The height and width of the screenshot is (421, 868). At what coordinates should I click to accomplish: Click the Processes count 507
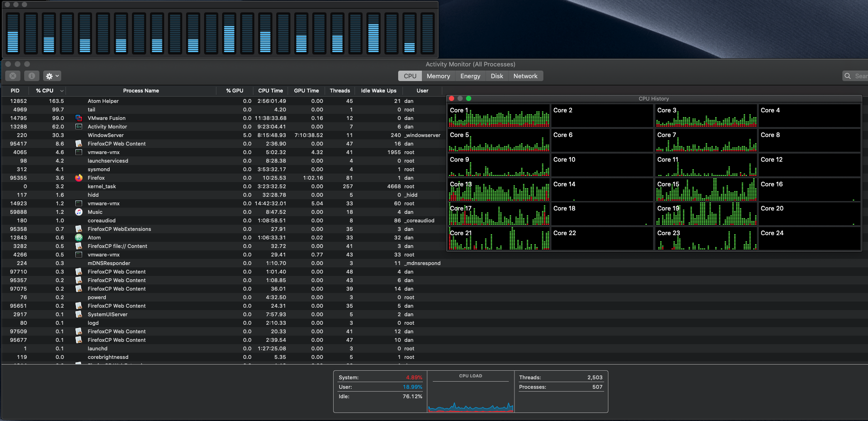tap(597, 387)
